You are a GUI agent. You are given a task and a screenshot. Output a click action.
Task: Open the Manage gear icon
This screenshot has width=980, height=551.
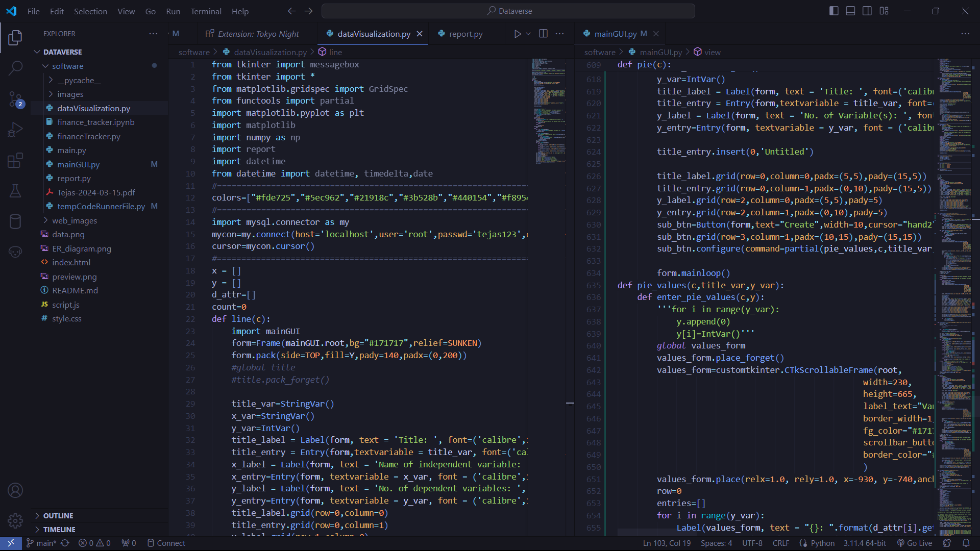[x=15, y=521]
